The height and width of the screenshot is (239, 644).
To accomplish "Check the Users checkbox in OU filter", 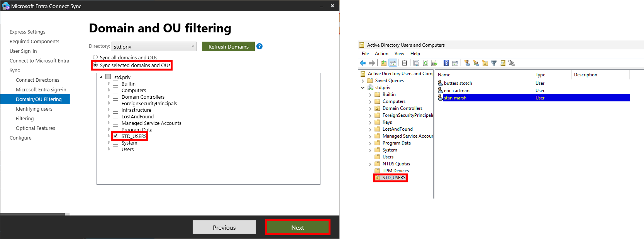I will (115, 149).
